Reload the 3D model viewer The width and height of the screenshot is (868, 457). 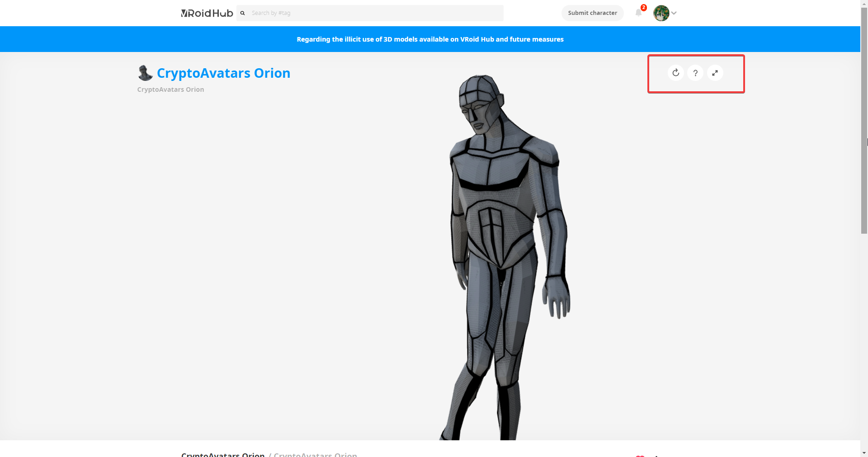pyautogui.click(x=675, y=73)
